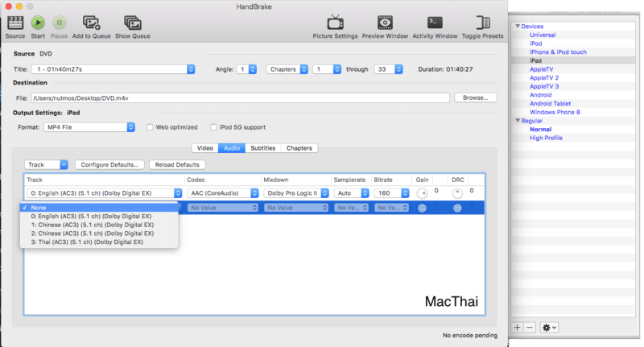644x347 pixels.
Task: Switch to the Video tab
Action: [205, 148]
